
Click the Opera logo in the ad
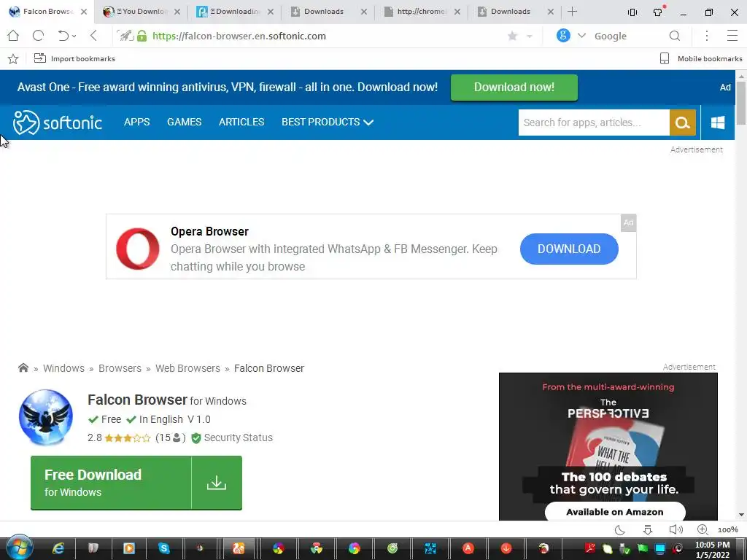click(x=138, y=249)
